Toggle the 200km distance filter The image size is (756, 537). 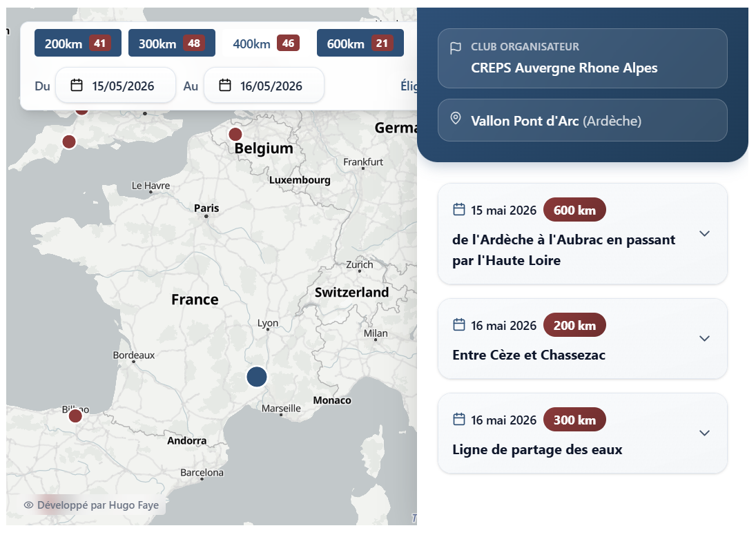77,43
